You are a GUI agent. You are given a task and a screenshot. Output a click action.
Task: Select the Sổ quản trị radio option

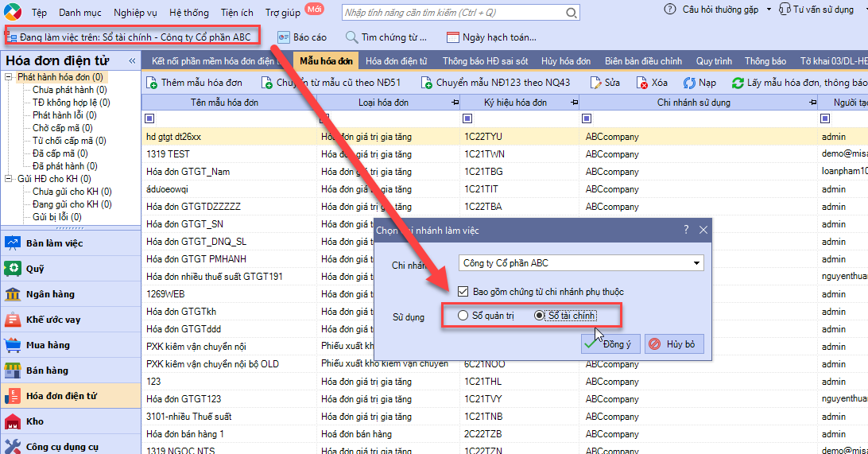point(463,316)
